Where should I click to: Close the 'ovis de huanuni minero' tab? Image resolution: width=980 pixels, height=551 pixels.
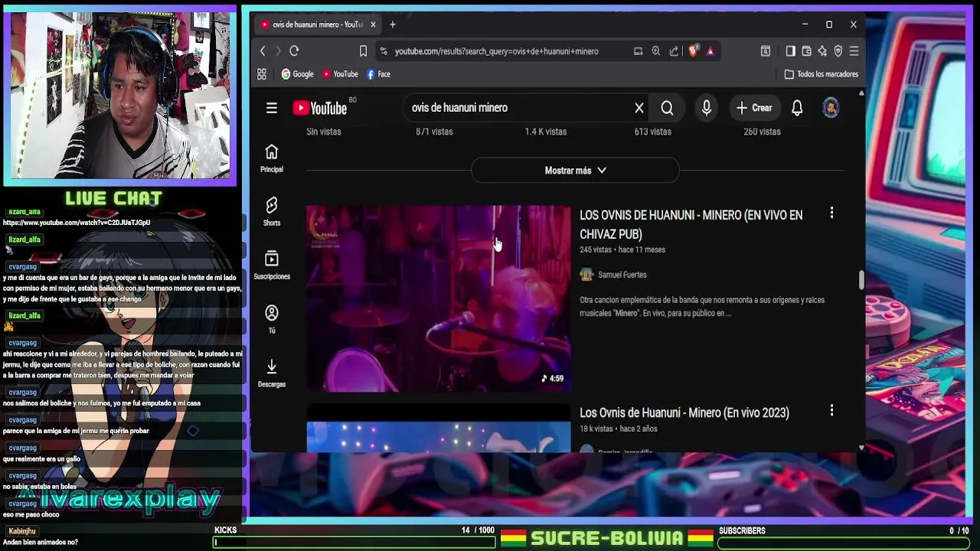click(373, 24)
